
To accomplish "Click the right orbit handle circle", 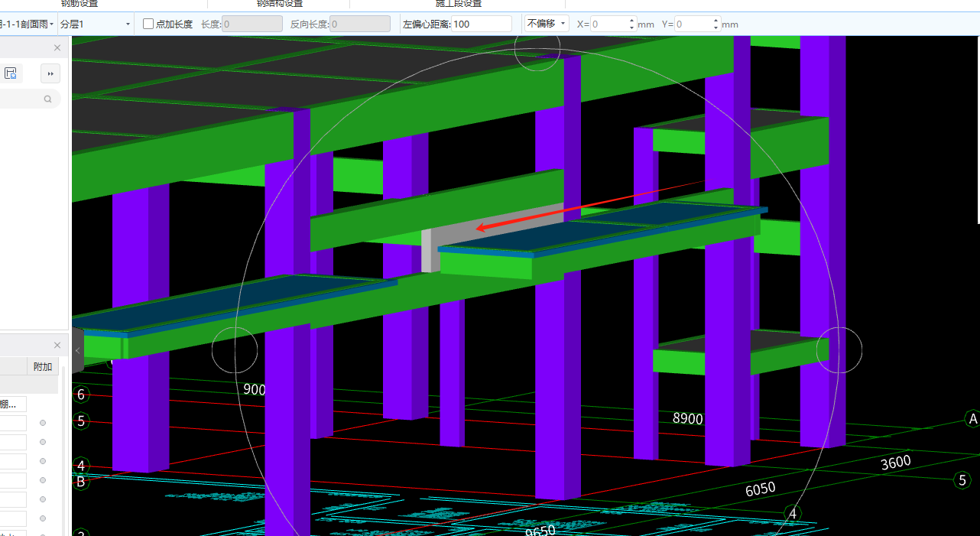I will pyautogui.click(x=839, y=349).
